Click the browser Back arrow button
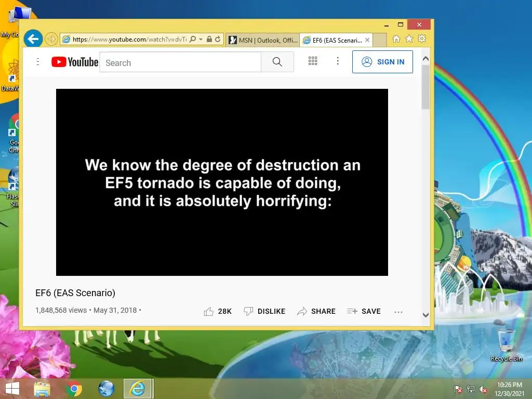 click(x=33, y=39)
